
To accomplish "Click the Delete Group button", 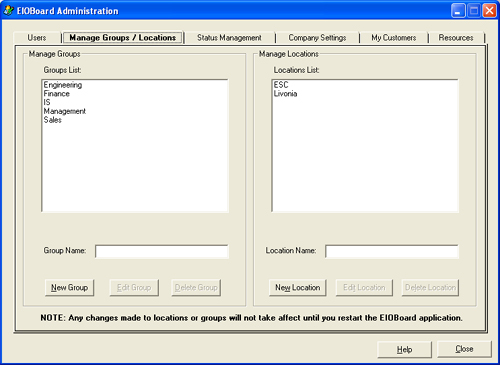I will pos(196,287).
